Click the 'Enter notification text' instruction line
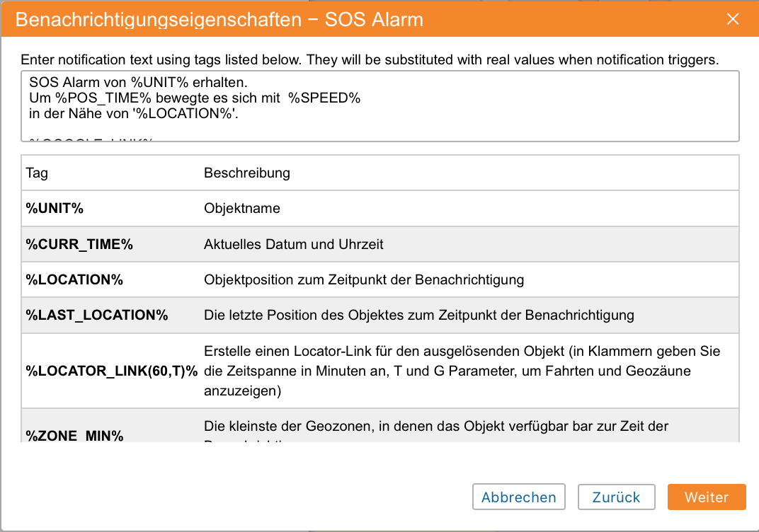Viewport: 759px width, 532px height. 370,59
